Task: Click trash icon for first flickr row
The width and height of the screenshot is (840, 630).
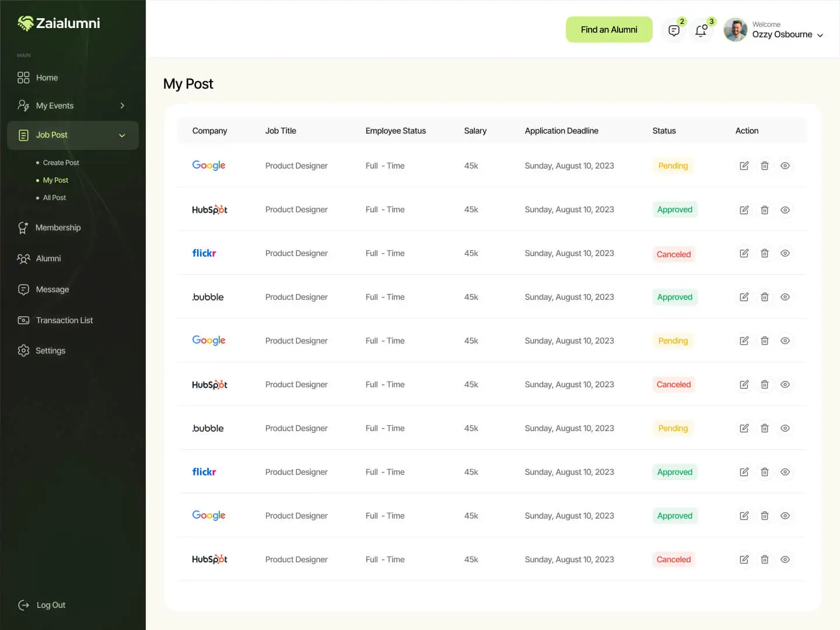Action: click(x=764, y=253)
